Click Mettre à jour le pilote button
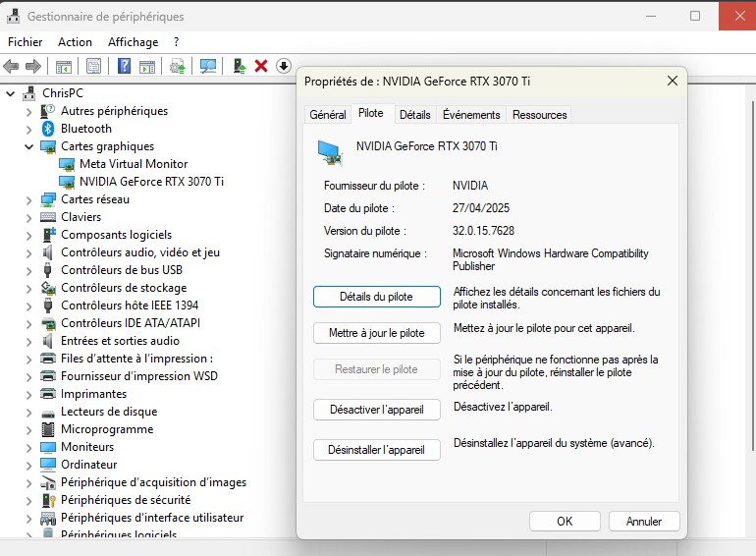756x556 pixels. point(377,333)
